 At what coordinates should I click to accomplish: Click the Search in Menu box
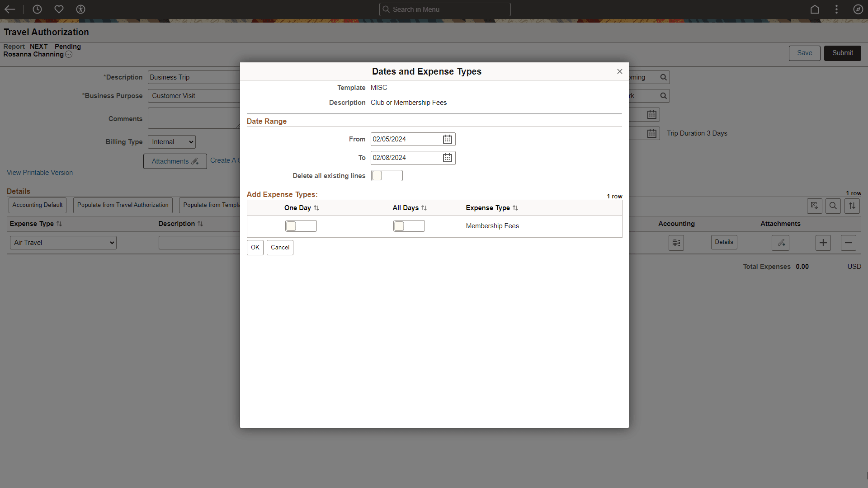[445, 9]
